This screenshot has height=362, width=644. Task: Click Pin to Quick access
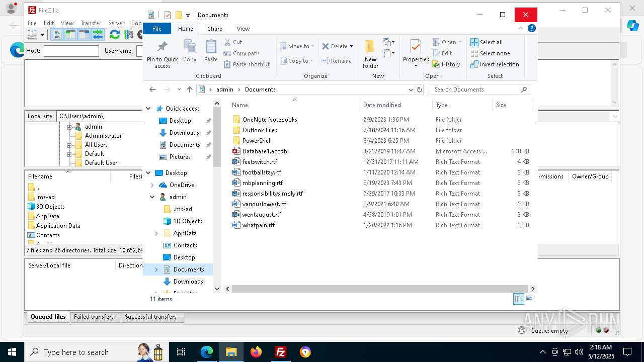(x=163, y=54)
